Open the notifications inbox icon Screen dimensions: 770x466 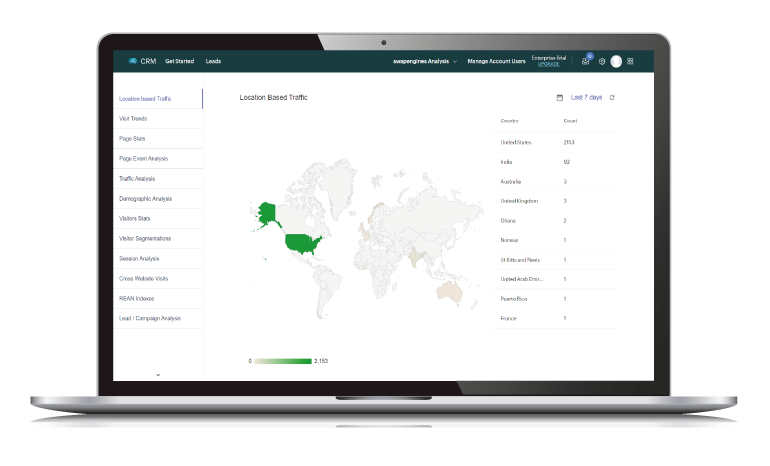[585, 61]
